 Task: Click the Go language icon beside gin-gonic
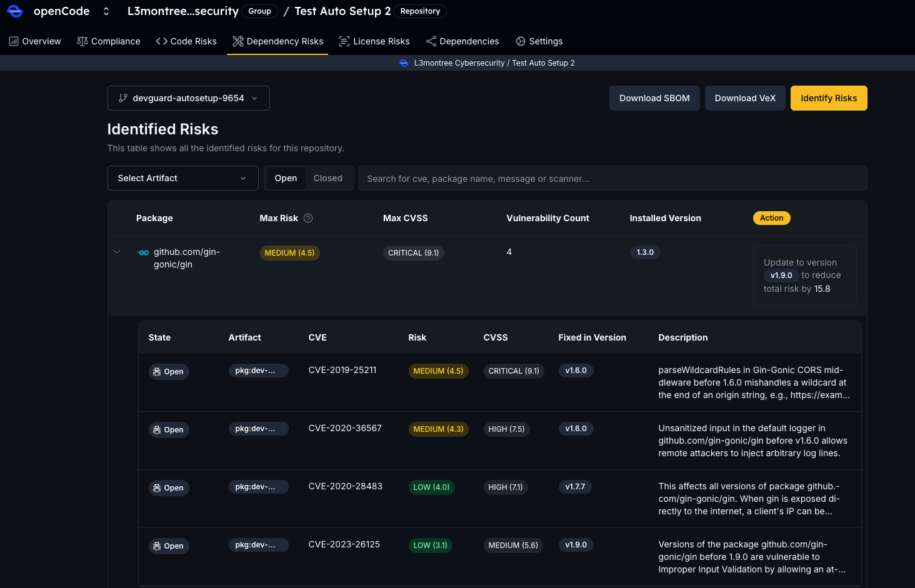[143, 252]
